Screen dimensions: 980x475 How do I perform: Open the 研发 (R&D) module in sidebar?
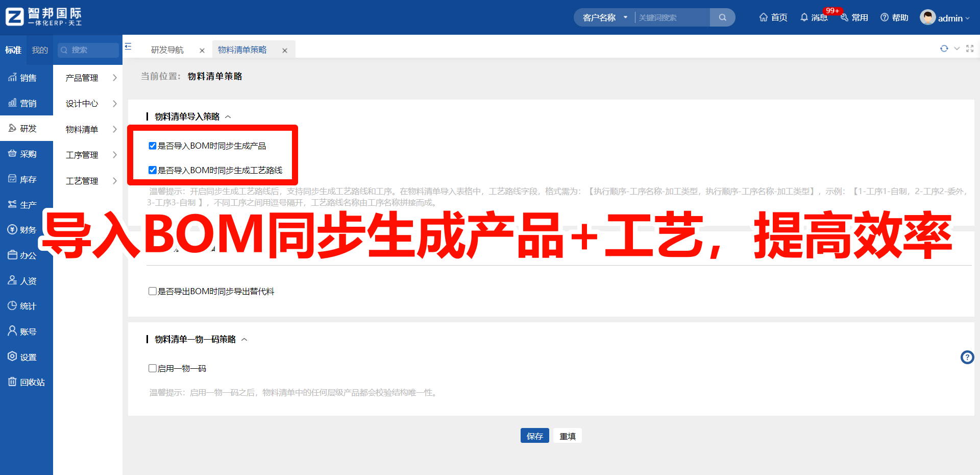(x=27, y=128)
